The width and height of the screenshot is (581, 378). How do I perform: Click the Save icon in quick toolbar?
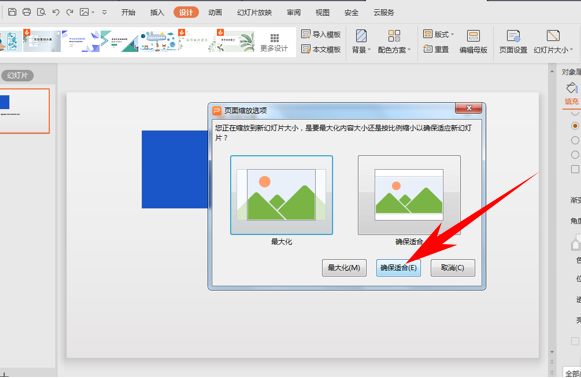coord(12,12)
